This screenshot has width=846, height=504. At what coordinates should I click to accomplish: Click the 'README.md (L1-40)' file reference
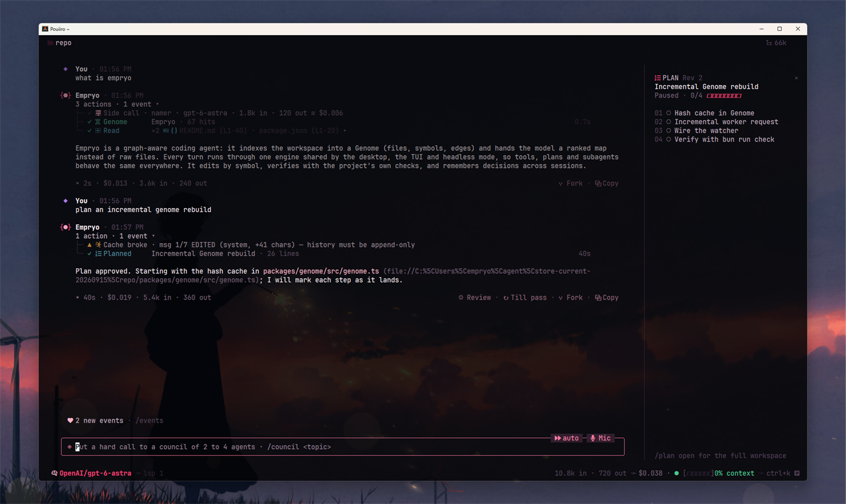pos(213,131)
